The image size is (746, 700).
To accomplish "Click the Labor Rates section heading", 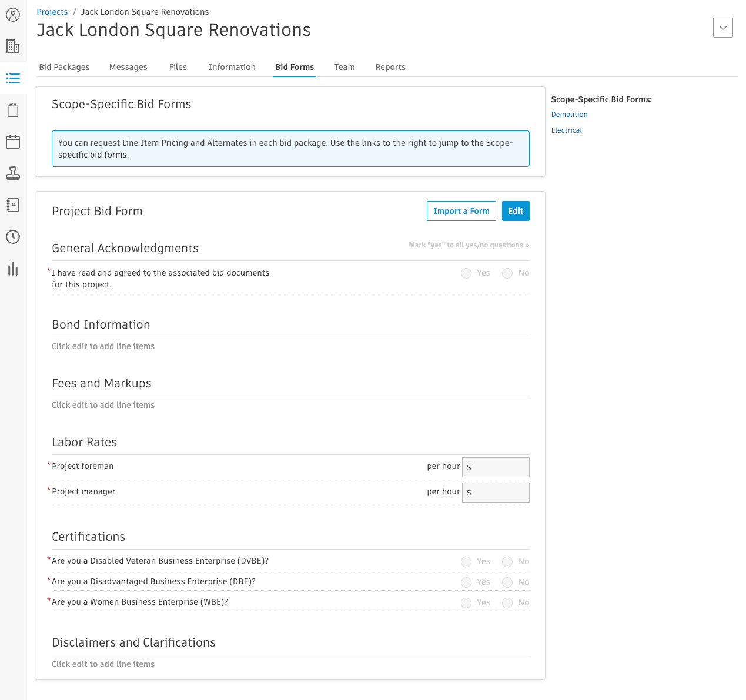I will (x=85, y=442).
